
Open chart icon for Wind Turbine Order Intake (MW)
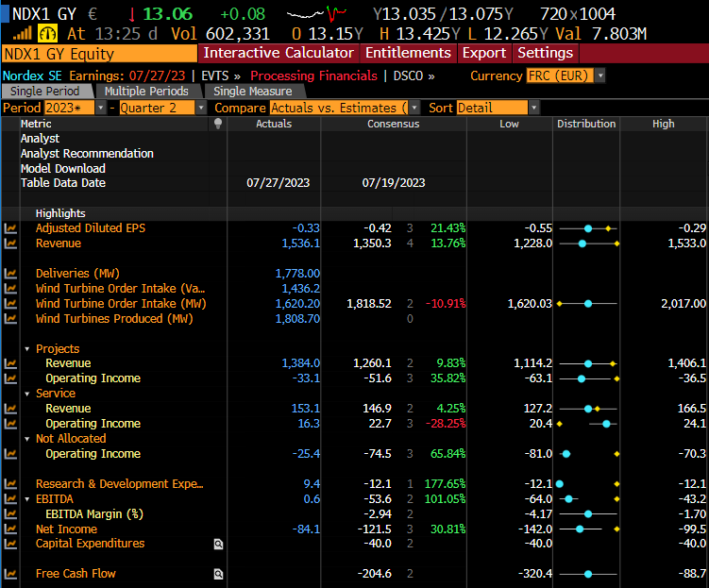click(10, 303)
